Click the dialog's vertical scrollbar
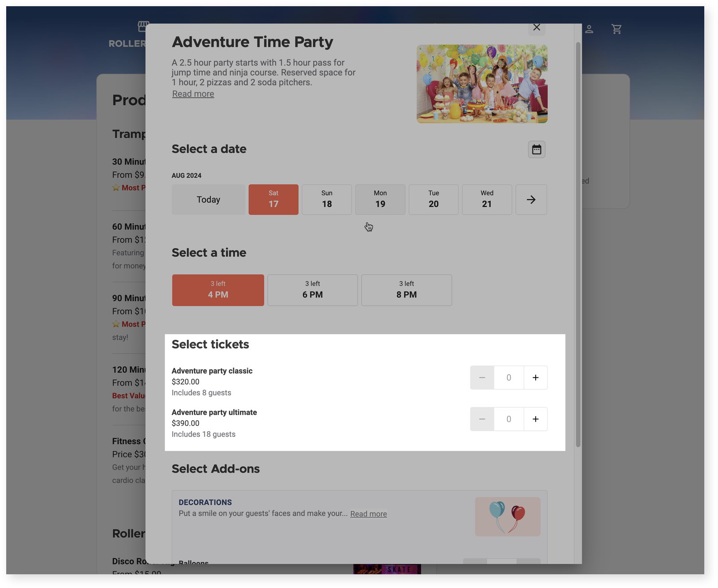718x588 pixels. (x=578, y=244)
